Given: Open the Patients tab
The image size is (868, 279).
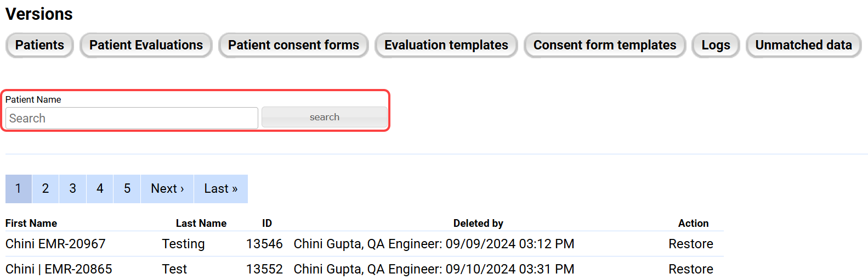Looking at the screenshot, I should 39,45.
